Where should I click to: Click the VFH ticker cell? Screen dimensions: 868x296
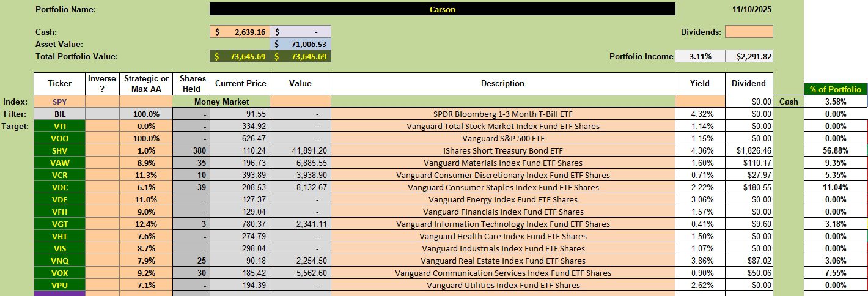[59, 212]
